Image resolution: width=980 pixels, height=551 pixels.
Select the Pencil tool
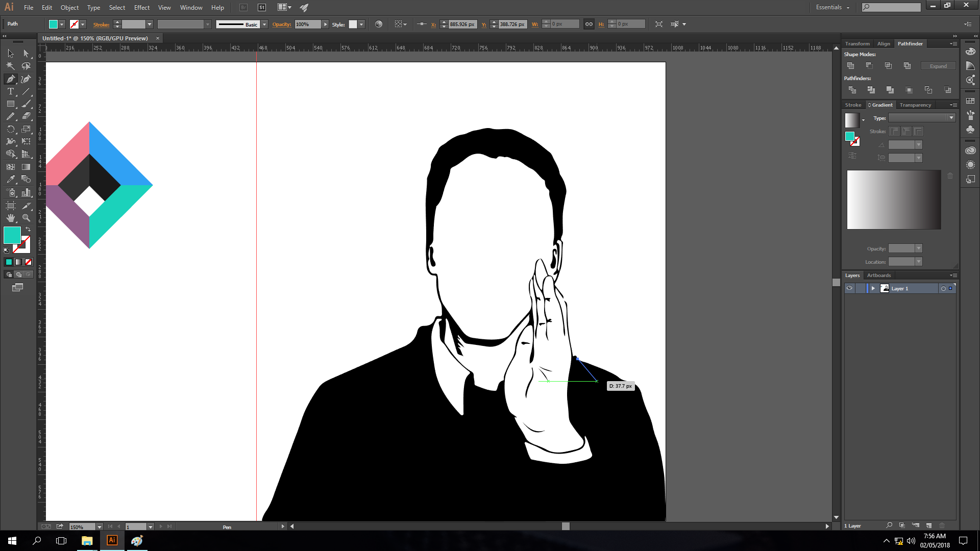click(x=11, y=116)
